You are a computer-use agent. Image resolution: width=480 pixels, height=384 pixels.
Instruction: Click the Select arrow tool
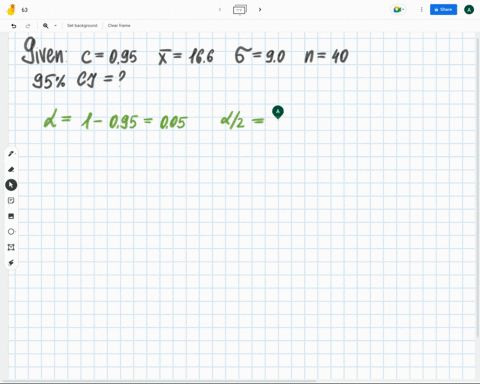[x=11, y=185]
